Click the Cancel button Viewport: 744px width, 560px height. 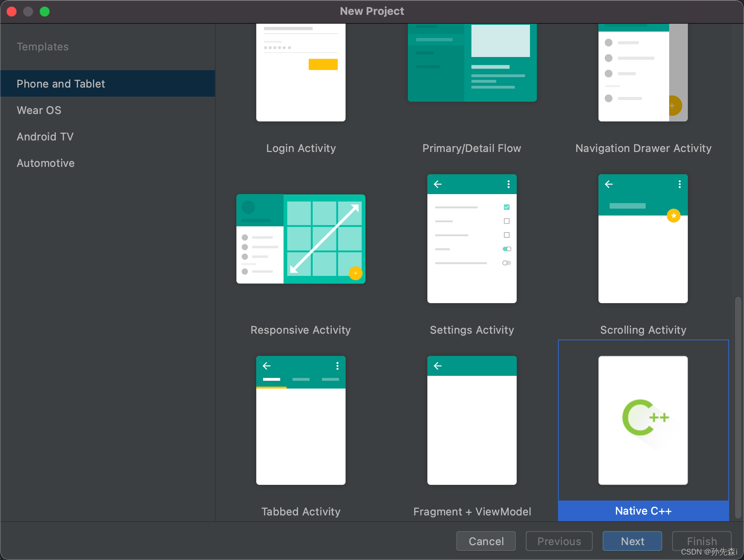[x=486, y=541]
